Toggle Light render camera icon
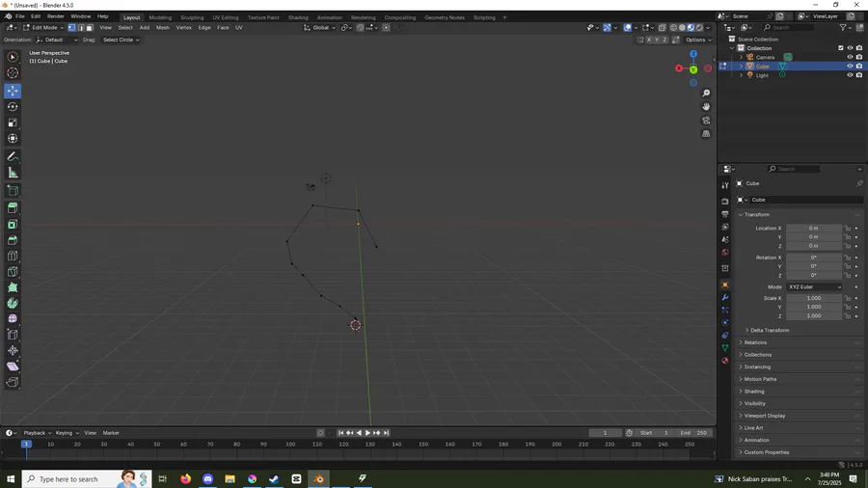Viewport: 868px width, 488px height. pyautogui.click(x=859, y=75)
